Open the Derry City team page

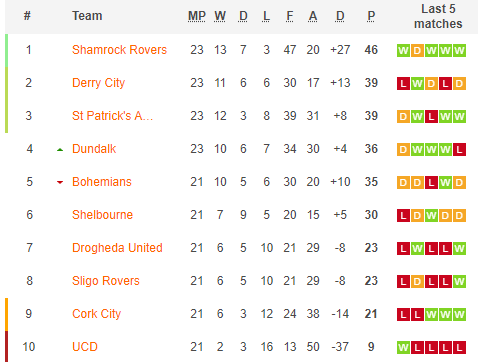pos(99,83)
